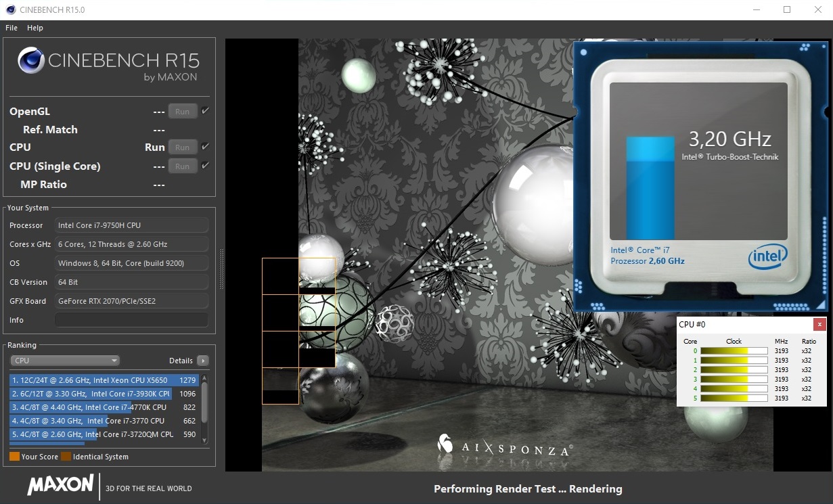Viewport: 833px width, 504px height.
Task: Select ranking entry Intel Core i7-3930K
Action: coord(104,394)
